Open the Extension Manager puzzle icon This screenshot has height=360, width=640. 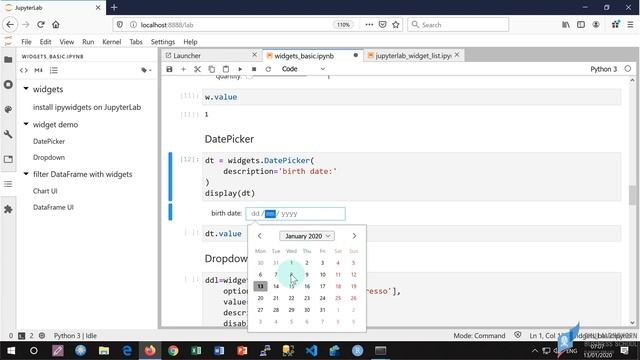click(x=8, y=209)
